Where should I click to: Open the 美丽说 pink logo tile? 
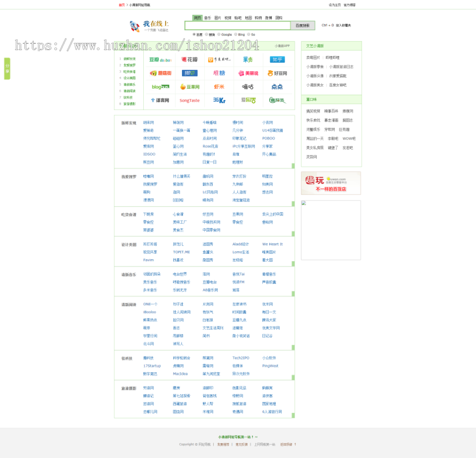(248, 73)
